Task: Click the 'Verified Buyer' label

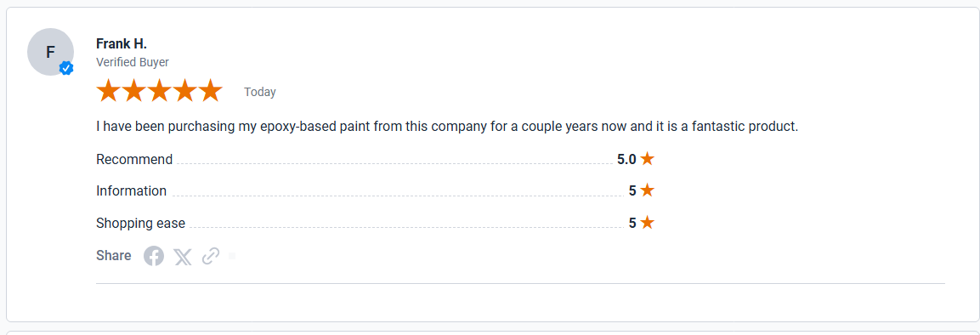Action: click(133, 63)
